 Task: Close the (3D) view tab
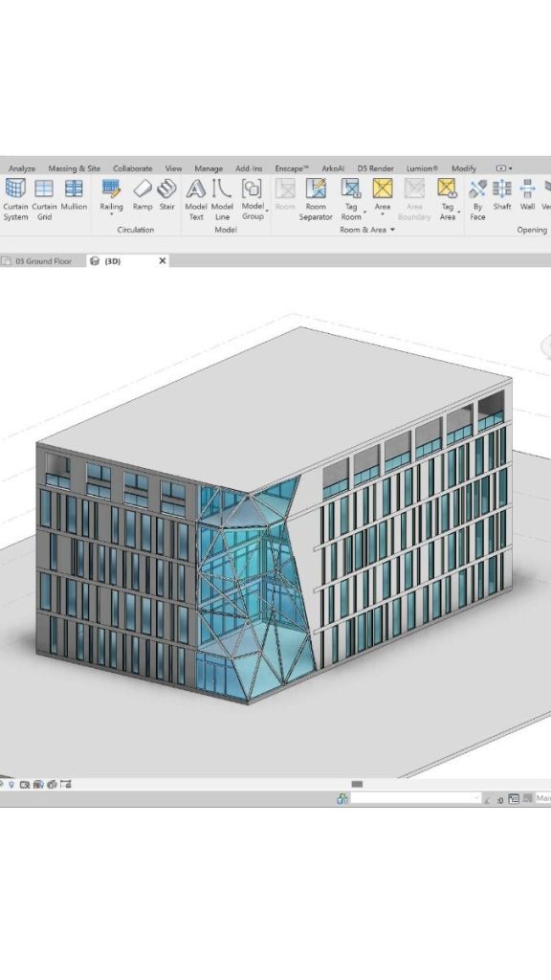click(x=163, y=260)
